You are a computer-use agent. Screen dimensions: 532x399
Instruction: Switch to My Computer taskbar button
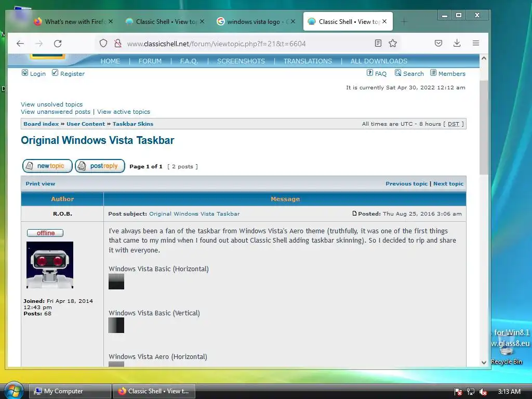click(x=70, y=391)
